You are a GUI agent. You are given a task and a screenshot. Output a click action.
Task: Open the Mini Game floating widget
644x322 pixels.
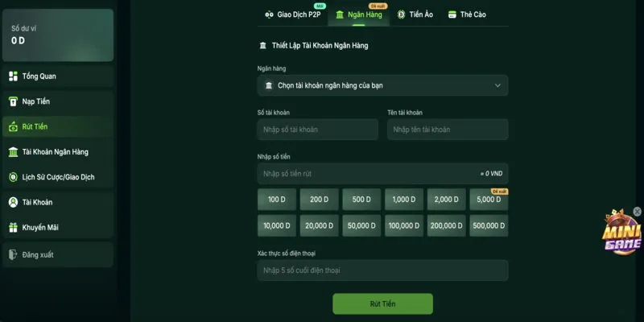click(x=621, y=235)
